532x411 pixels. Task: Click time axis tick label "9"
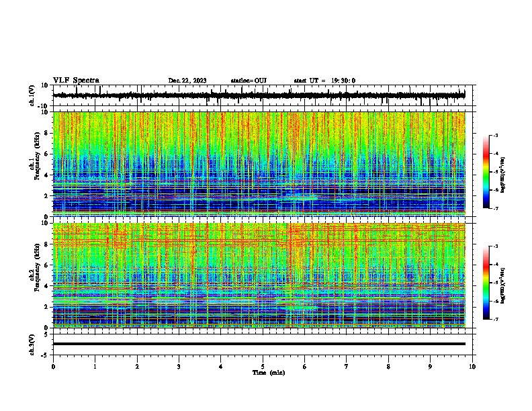[430, 367]
